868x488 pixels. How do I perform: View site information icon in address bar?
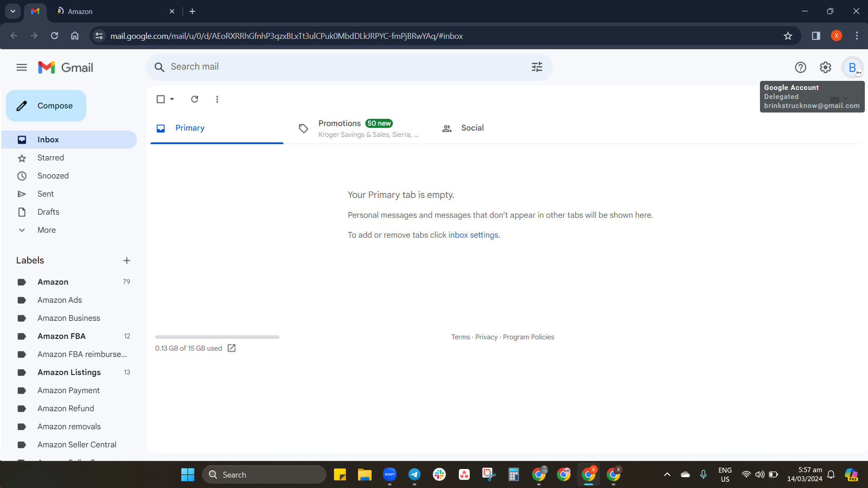click(x=99, y=36)
